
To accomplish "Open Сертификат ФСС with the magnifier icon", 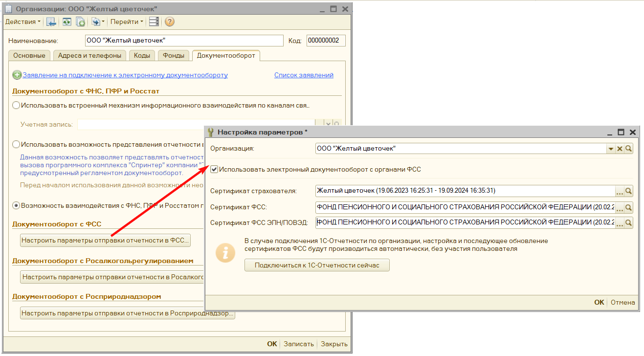I will click(x=629, y=207).
